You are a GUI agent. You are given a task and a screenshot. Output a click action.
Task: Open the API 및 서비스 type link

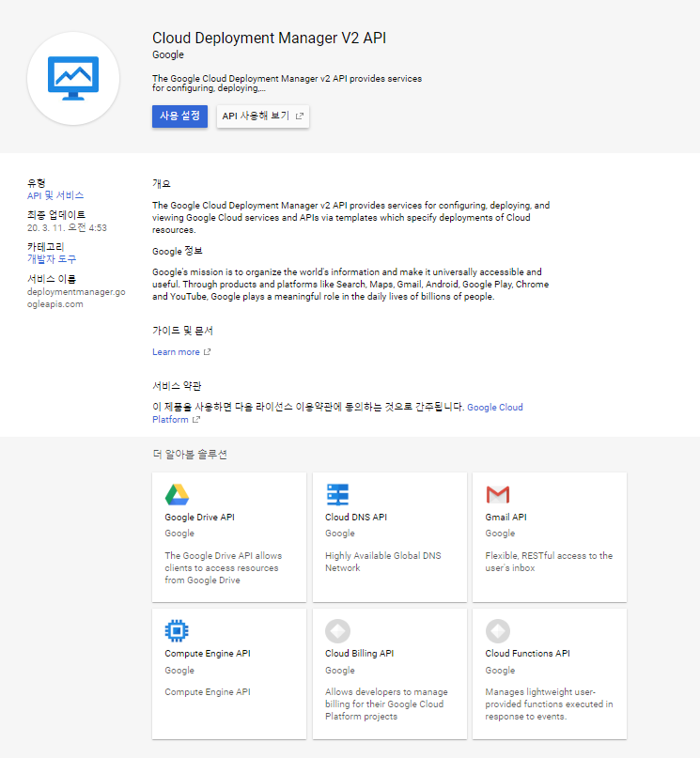click(x=55, y=195)
